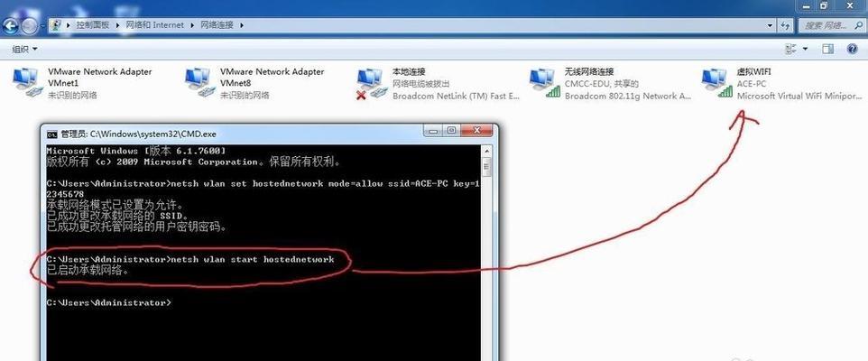Click the Explorer back navigation arrow

click(11, 25)
